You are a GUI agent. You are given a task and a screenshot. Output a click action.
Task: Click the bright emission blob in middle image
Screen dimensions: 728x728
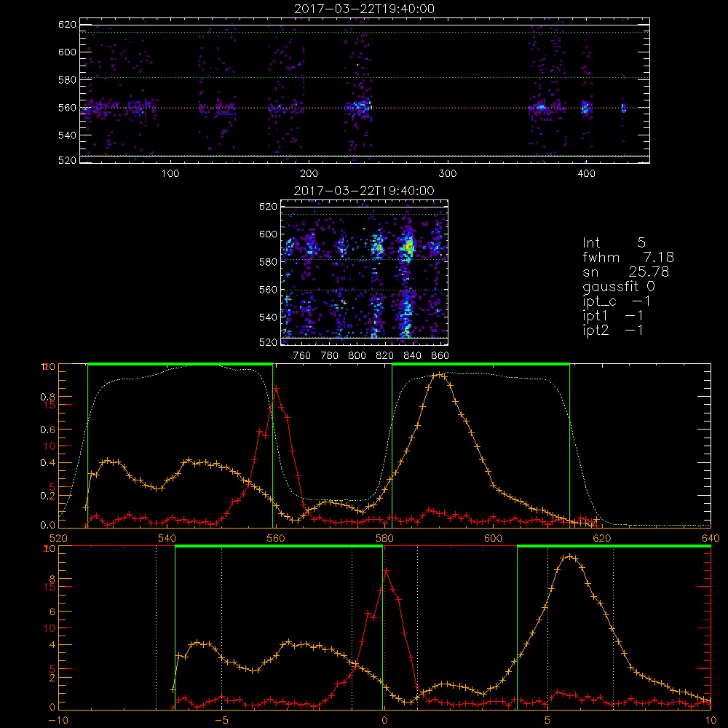[x=408, y=247]
